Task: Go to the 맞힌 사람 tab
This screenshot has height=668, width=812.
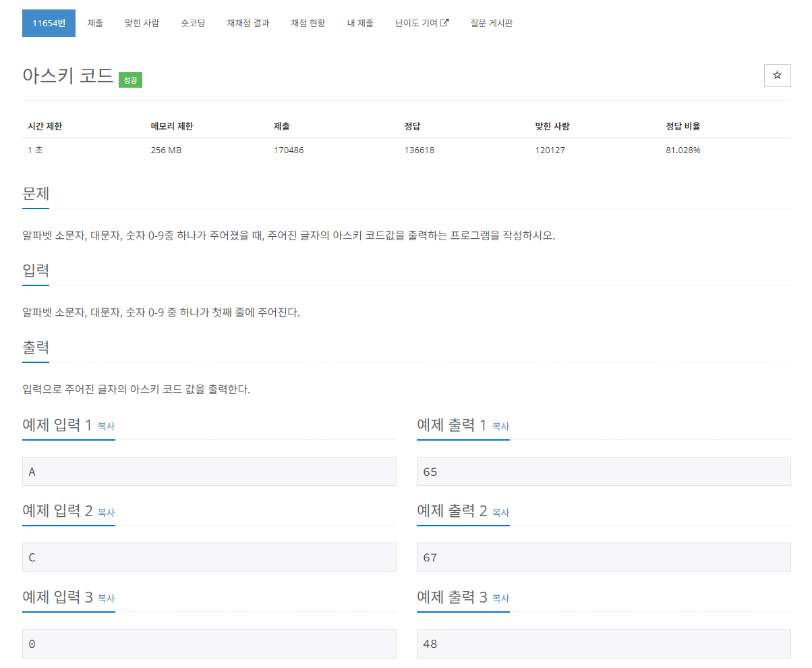Action: 142,23
